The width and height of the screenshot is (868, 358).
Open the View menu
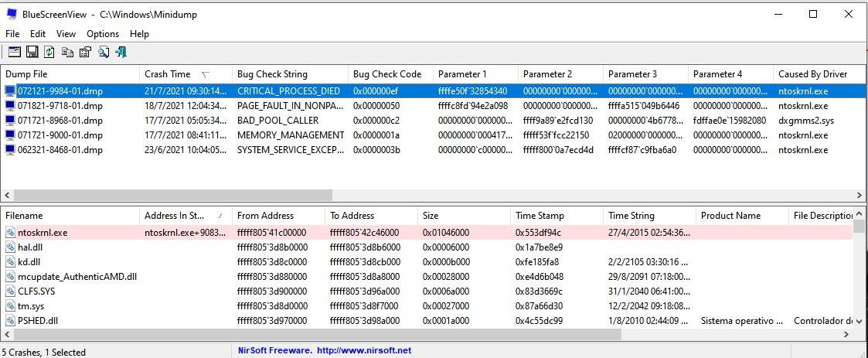coord(66,34)
